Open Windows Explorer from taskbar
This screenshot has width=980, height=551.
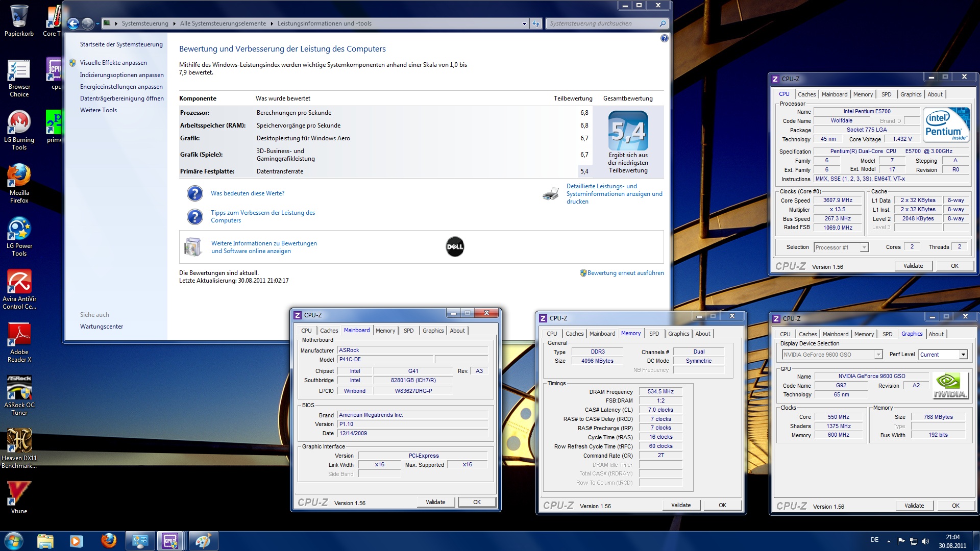(x=45, y=541)
